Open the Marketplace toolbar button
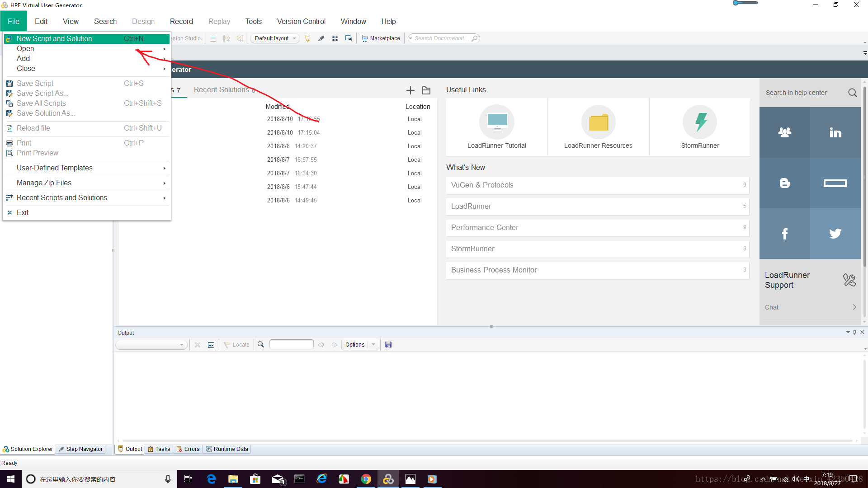This screenshot has height=488, width=868. tap(381, 38)
